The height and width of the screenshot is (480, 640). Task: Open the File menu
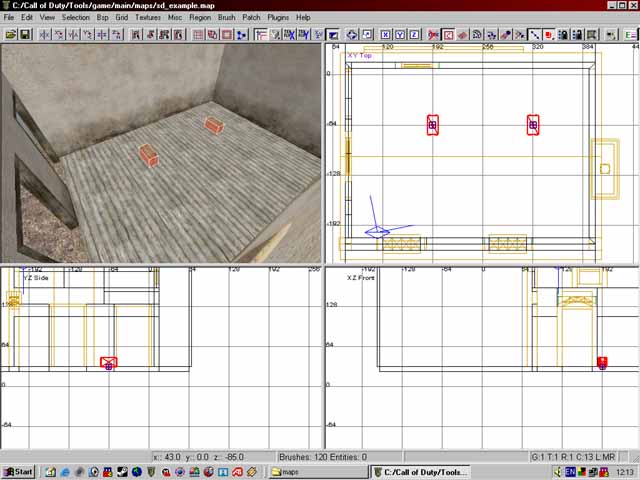(10, 17)
